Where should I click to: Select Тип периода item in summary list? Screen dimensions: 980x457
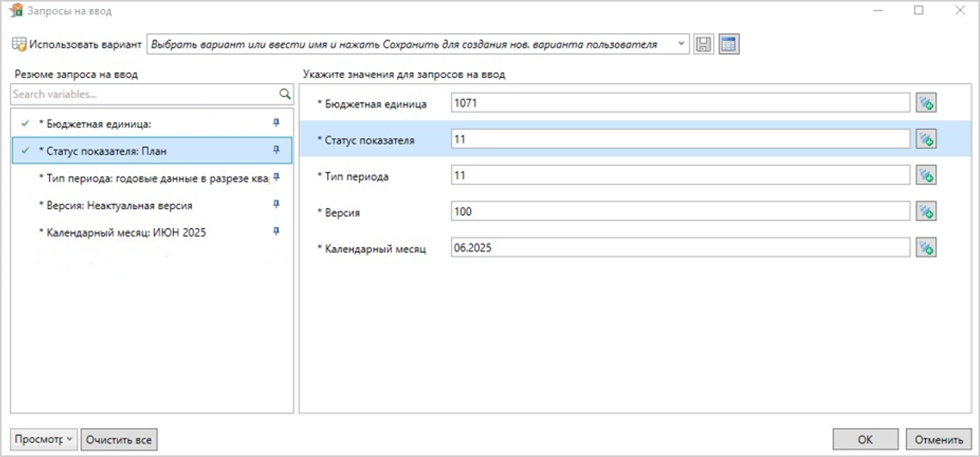click(153, 178)
